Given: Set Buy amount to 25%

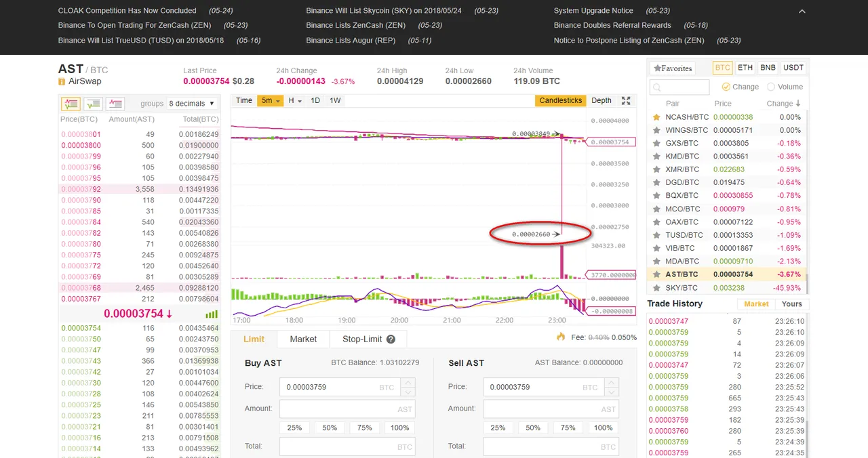Looking at the screenshot, I should [294, 428].
